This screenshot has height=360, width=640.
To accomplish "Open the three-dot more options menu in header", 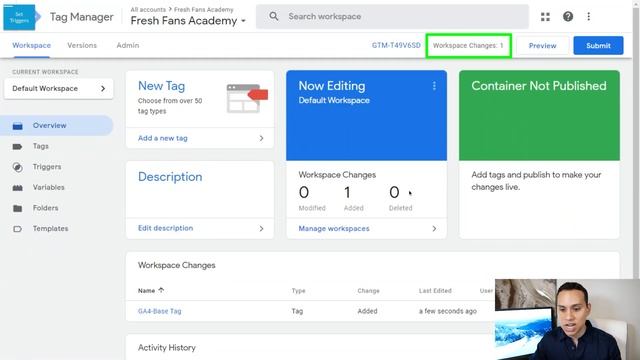I will tap(589, 17).
